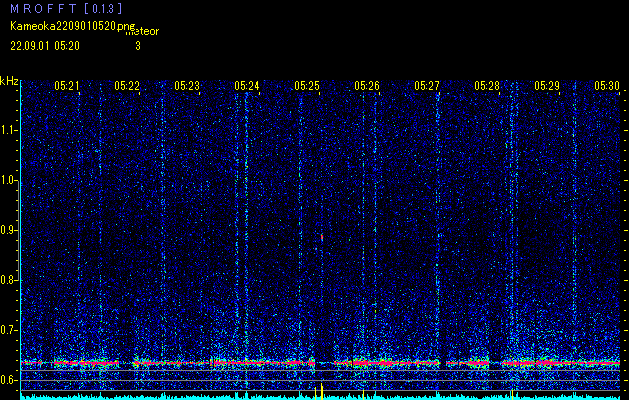Click the meteor count value 3

[x=138, y=46]
